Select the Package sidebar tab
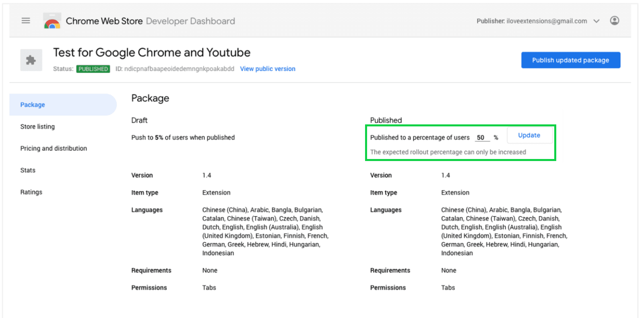The image size is (644, 318). pos(33,105)
